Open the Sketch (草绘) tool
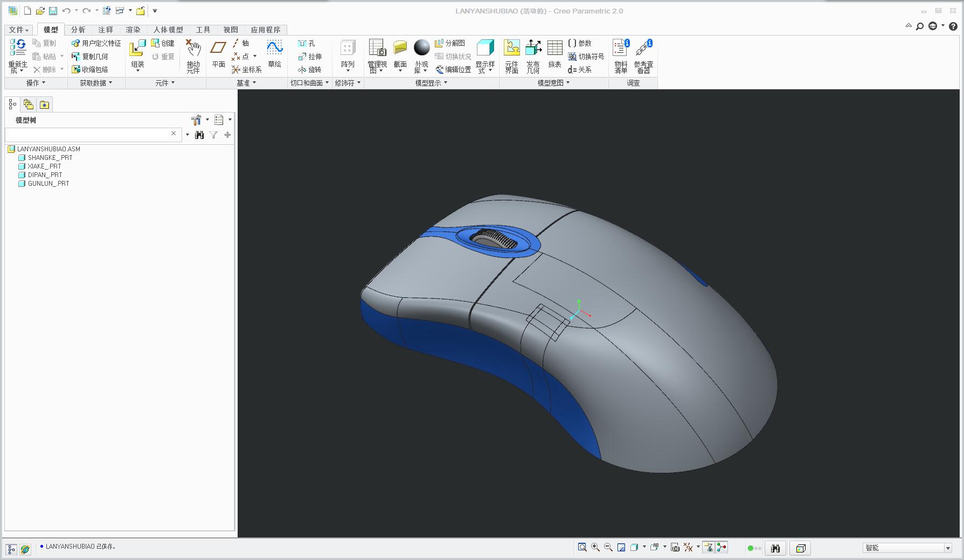This screenshot has height=560, width=964. point(275,54)
